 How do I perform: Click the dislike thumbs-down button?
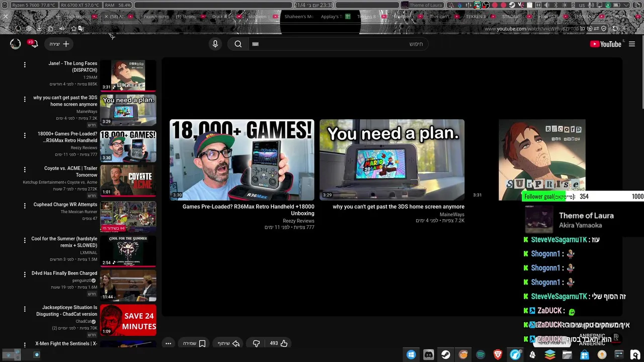256,343
